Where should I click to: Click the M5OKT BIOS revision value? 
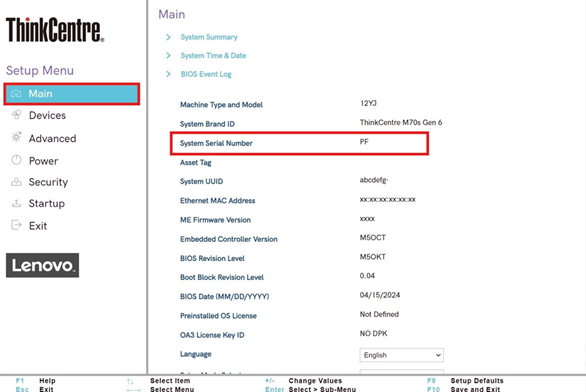pos(373,257)
